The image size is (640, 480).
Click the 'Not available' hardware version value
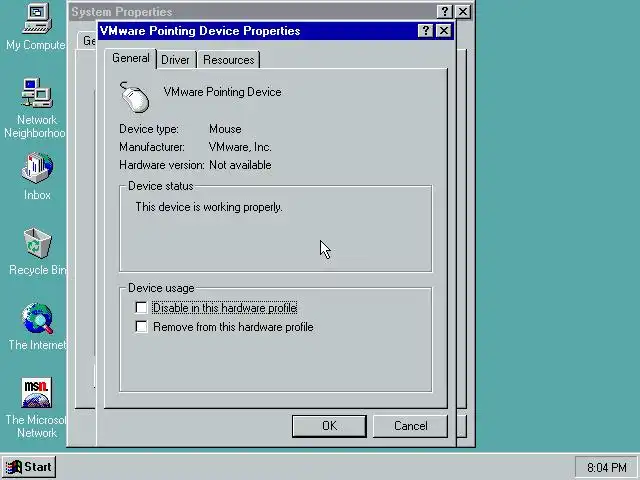point(240,165)
